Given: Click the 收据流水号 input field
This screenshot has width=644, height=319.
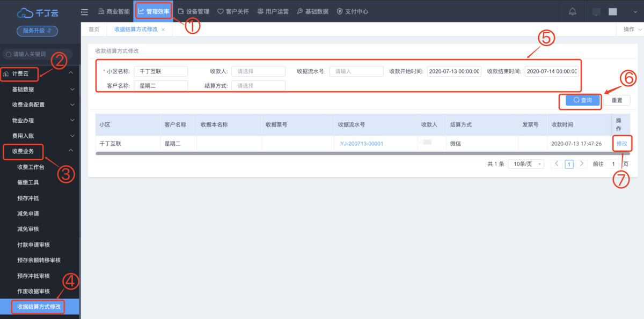Looking at the screenshot, I should 356,71.
